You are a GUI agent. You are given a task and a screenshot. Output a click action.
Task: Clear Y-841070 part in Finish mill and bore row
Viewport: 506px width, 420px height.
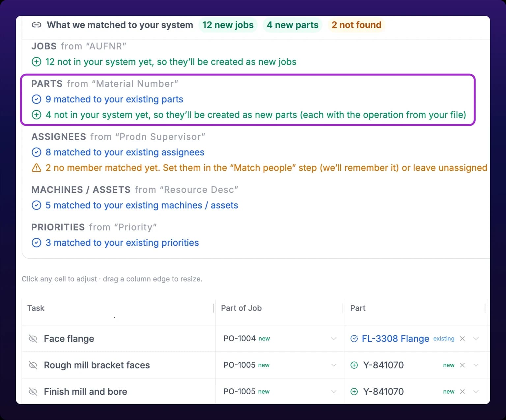463,391
